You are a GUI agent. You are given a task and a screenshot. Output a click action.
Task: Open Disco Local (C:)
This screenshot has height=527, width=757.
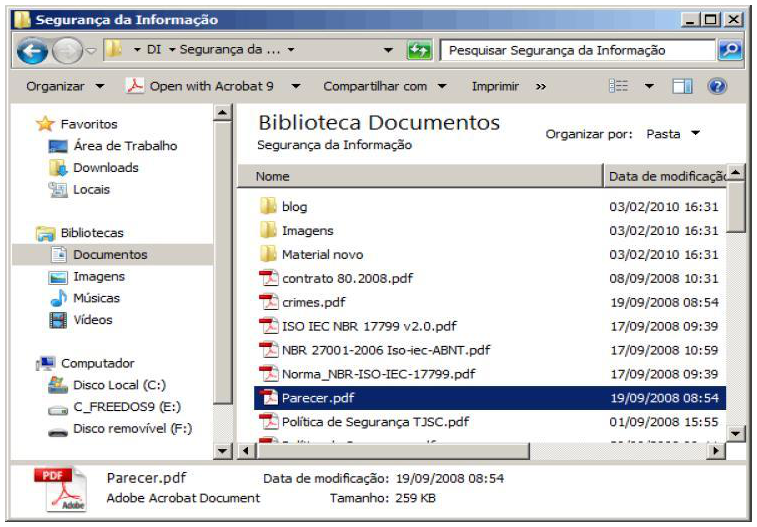click(x=107, y=385)
